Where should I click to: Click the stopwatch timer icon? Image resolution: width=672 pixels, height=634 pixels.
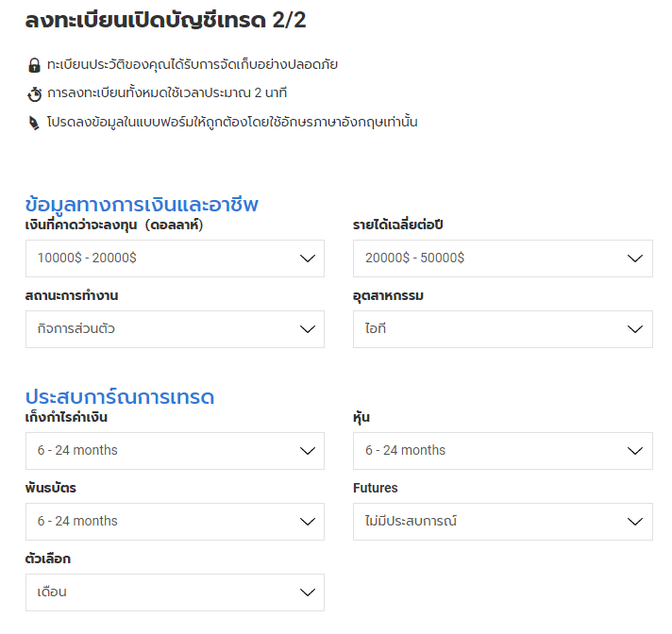click(x=35, y=93)
